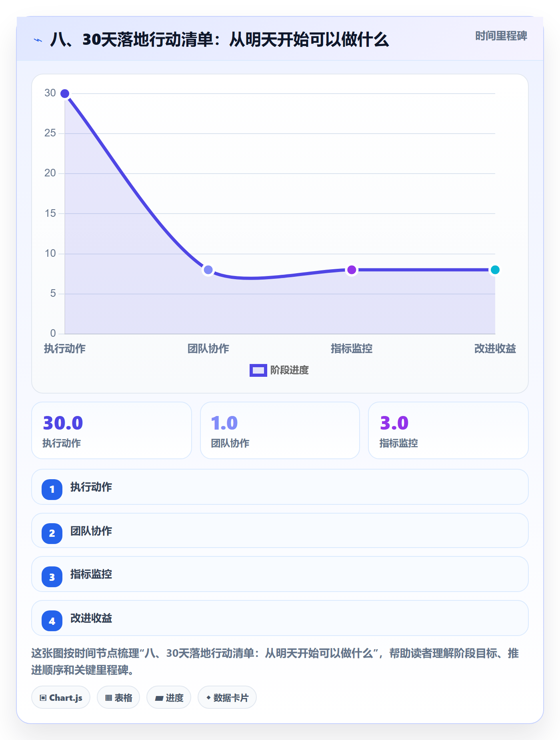Click the bar icon in the 进度 tag
Viewport: 560px width, 740px height.
point(159,698)
